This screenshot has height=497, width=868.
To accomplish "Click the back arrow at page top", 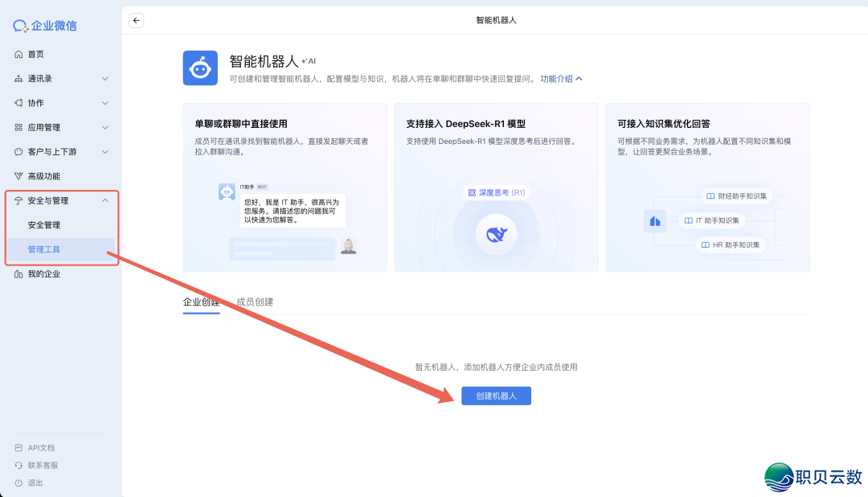I will click(135, 20).
